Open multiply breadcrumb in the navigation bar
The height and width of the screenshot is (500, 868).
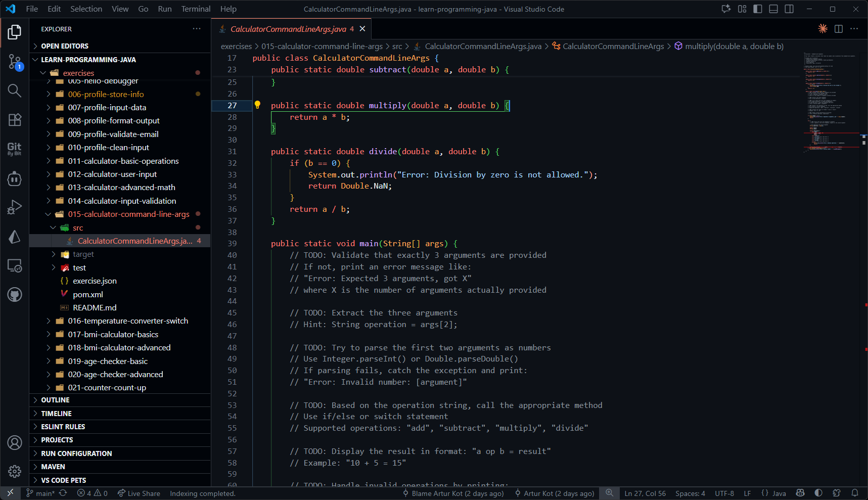734,46
